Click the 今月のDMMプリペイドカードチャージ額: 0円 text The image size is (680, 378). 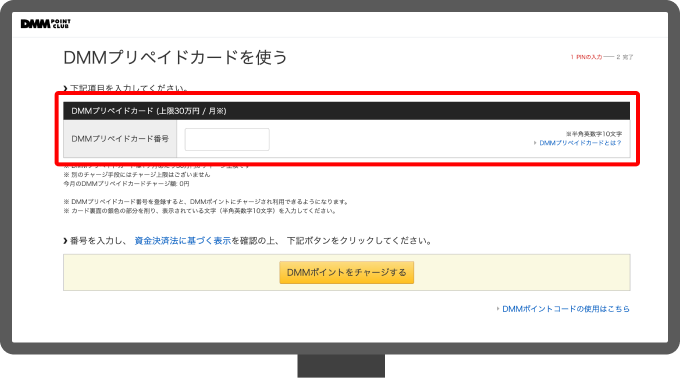point(126,184)
